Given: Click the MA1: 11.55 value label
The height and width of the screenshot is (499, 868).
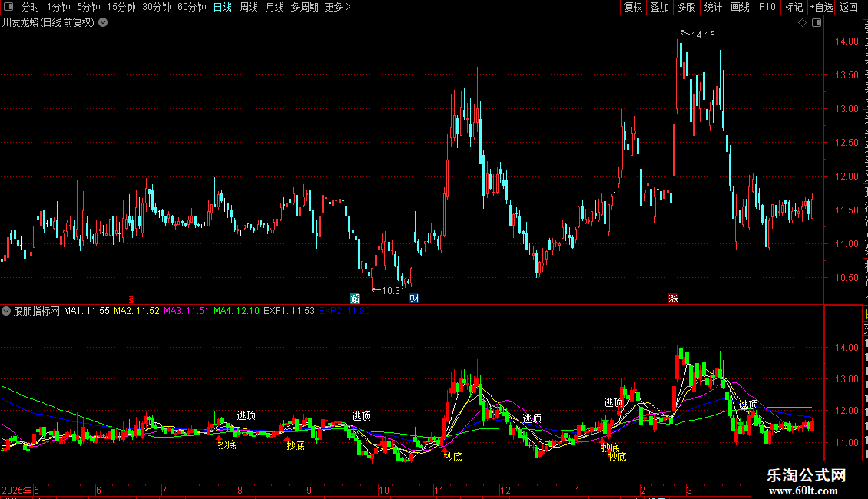Looking at the screenshot, I should (x=86, y=311).
